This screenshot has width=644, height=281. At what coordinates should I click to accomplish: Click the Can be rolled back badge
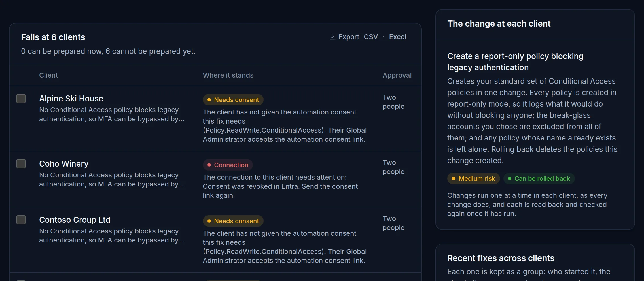[x=539, y=178]
